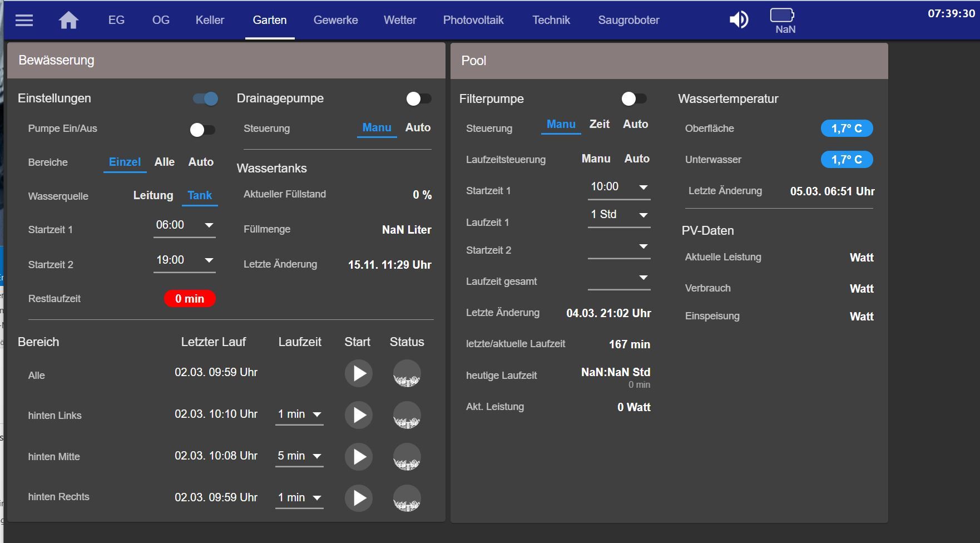Viewport: 980px width, 543px height.
Task: Switch to the EG tab
Action: coord(116,20)
